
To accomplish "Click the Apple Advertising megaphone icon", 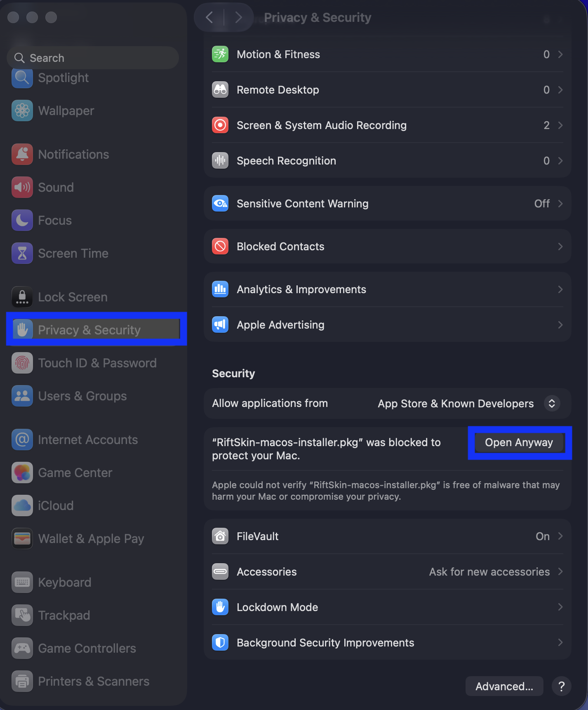I will [x=220, y=325].
